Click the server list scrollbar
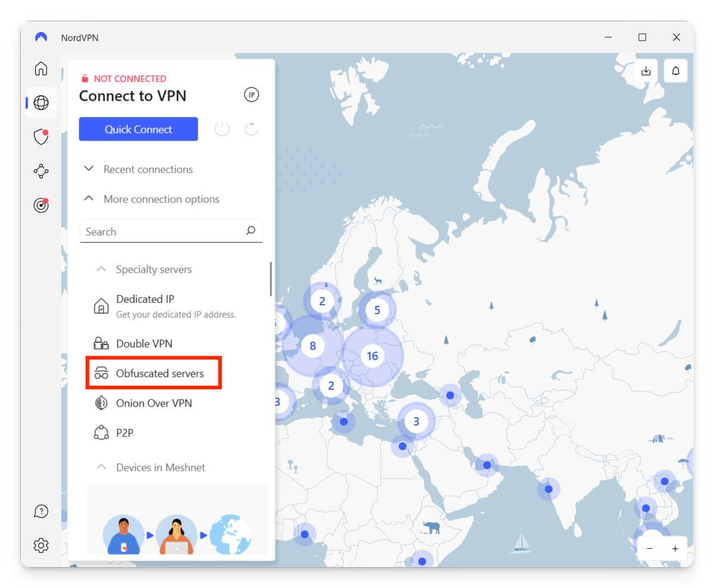This screenshot has width=714, height=588. [x=271, y=279]
